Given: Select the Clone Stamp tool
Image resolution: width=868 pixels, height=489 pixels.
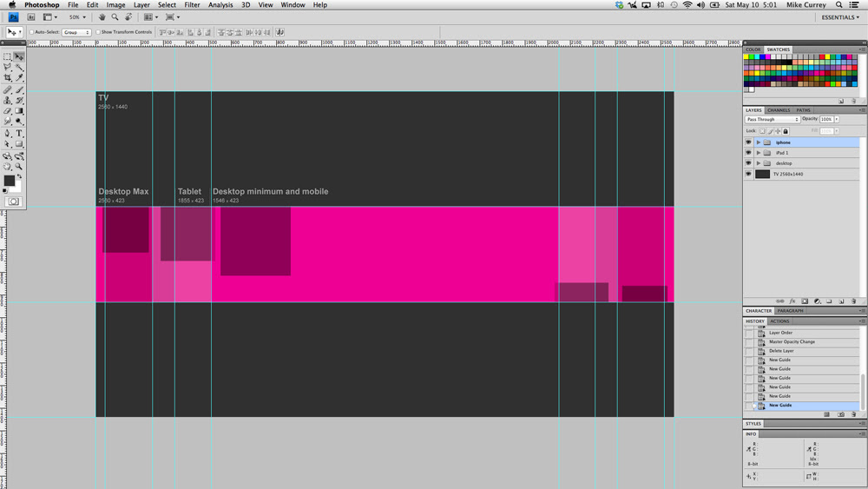Looking at the screenshot, I should [x=7, y=100].
